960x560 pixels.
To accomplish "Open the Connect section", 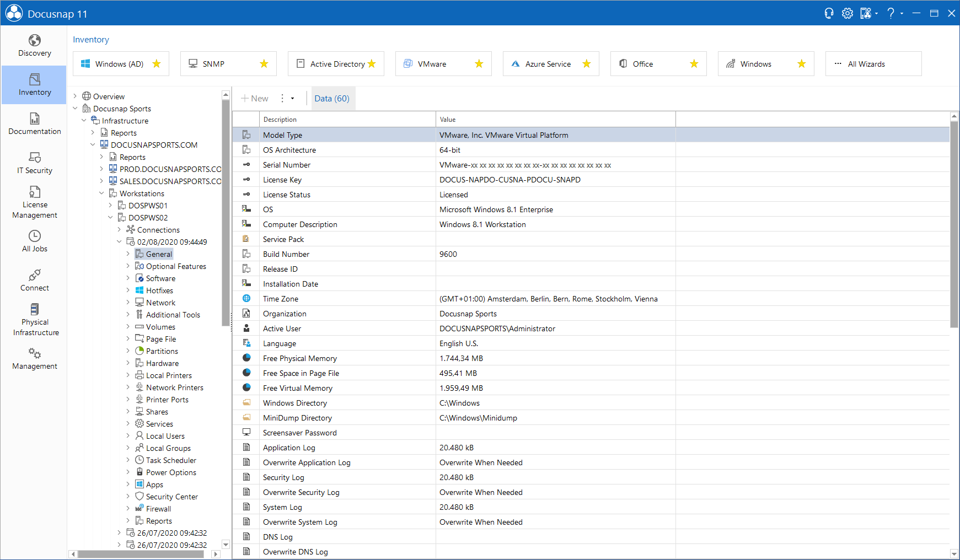I will (34, 281).
